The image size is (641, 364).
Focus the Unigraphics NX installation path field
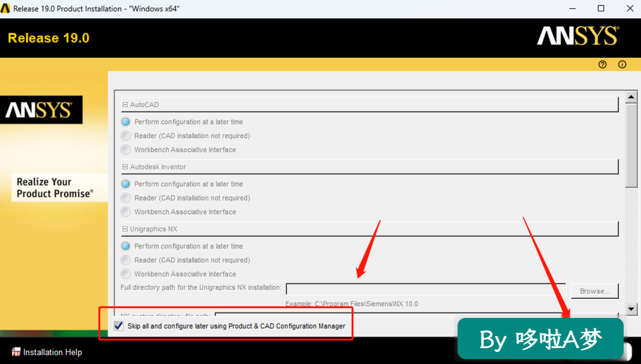point(426,289)
